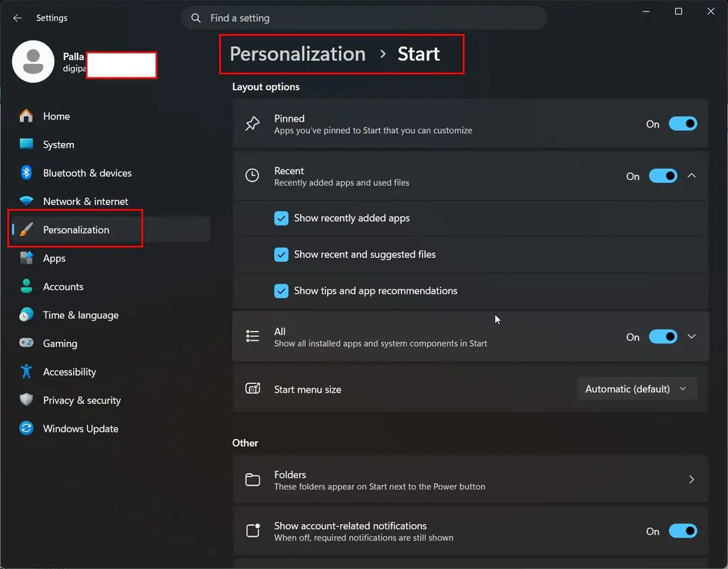The height and width of the screenshot is (569, 728).
Task: Open Windows Update page
Action: (x=110, y=428)
